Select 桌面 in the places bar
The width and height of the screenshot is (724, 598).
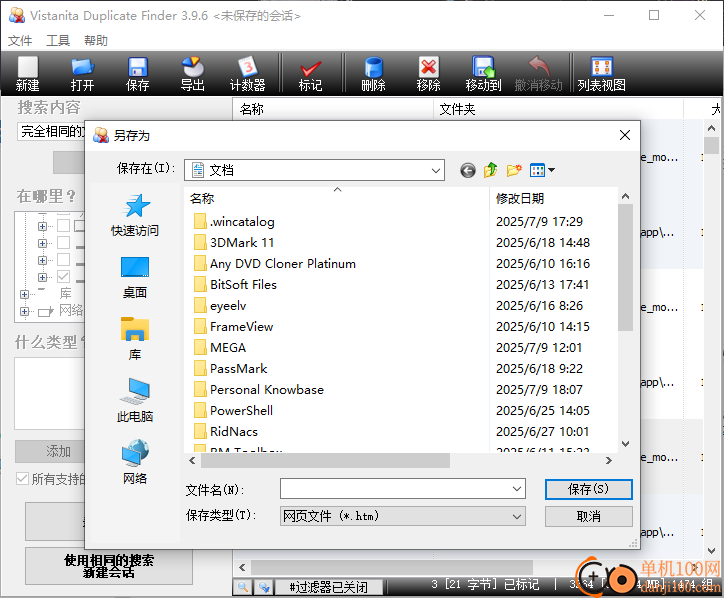tap(135, 278)
